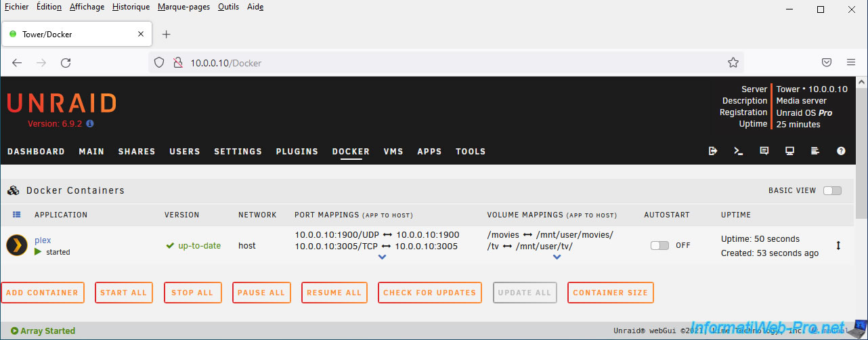
Task: Click the Help question mark icon
Action: pos(841,151)
